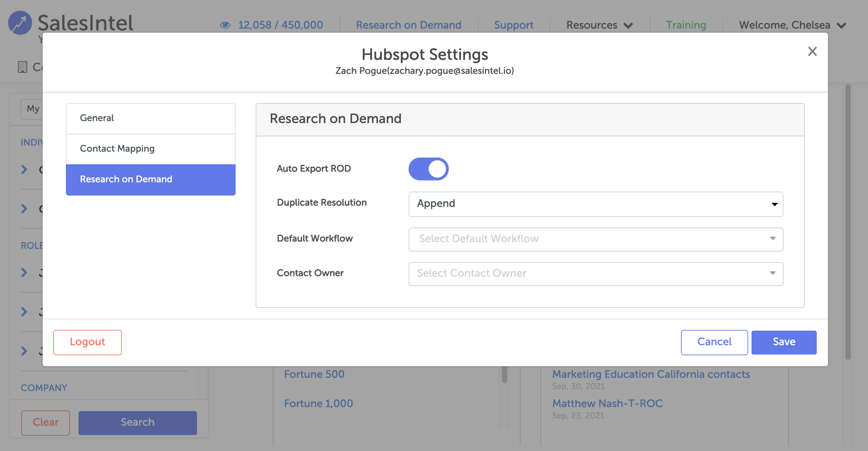Click the Logout button
Viewport: 868px width, 451px height.
pyautogui.click(x=87, y=342)
